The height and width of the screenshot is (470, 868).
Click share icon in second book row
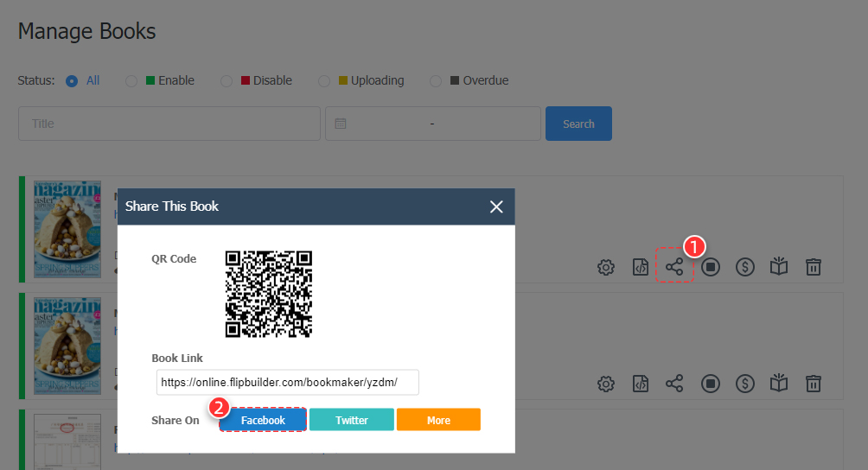pos(674,384)
